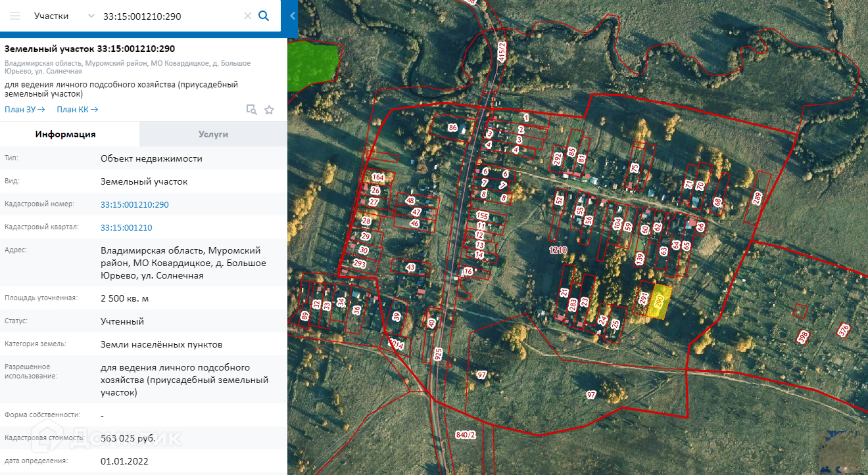Select parcel 291 on the map

pyautogui.click(x=644, y=299)
